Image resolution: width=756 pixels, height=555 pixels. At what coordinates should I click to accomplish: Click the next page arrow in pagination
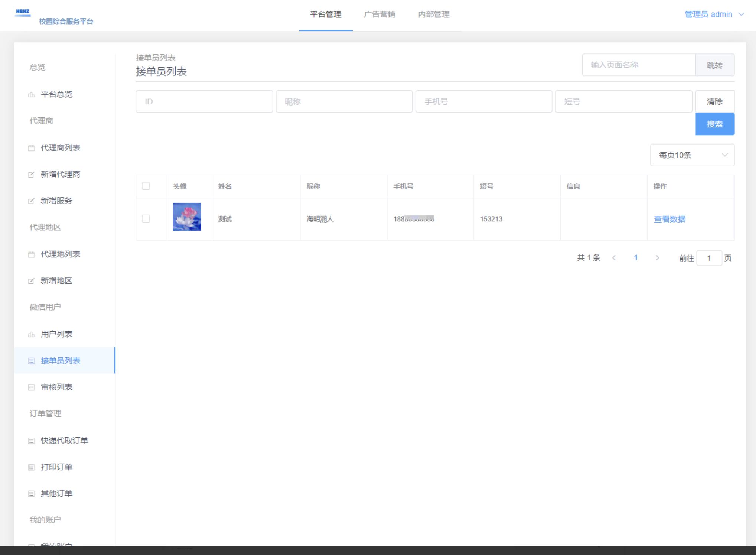(x=657, y=258)
